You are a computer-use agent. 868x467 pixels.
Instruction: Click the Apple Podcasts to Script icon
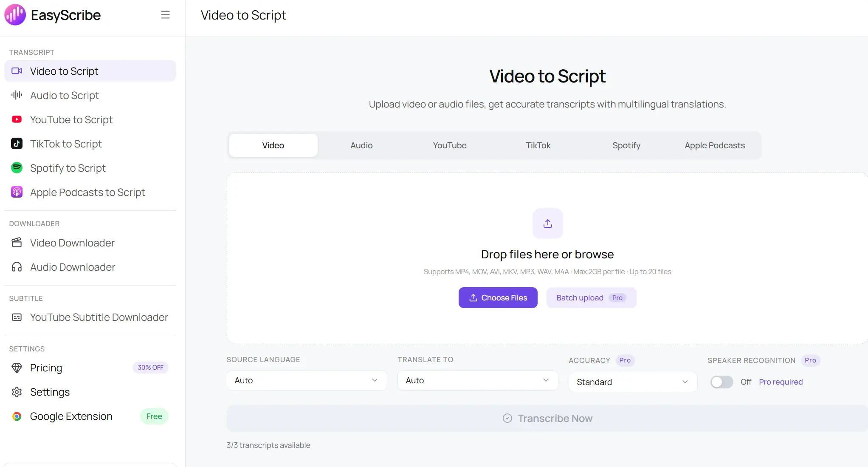click(x=17, y=192)
